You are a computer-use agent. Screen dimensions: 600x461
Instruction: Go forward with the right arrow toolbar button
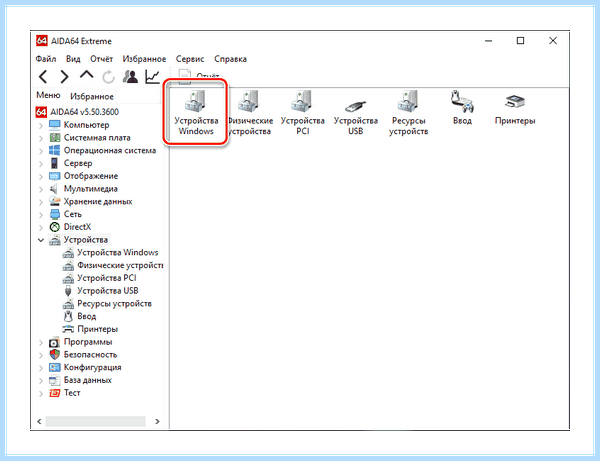click(64, 77)
